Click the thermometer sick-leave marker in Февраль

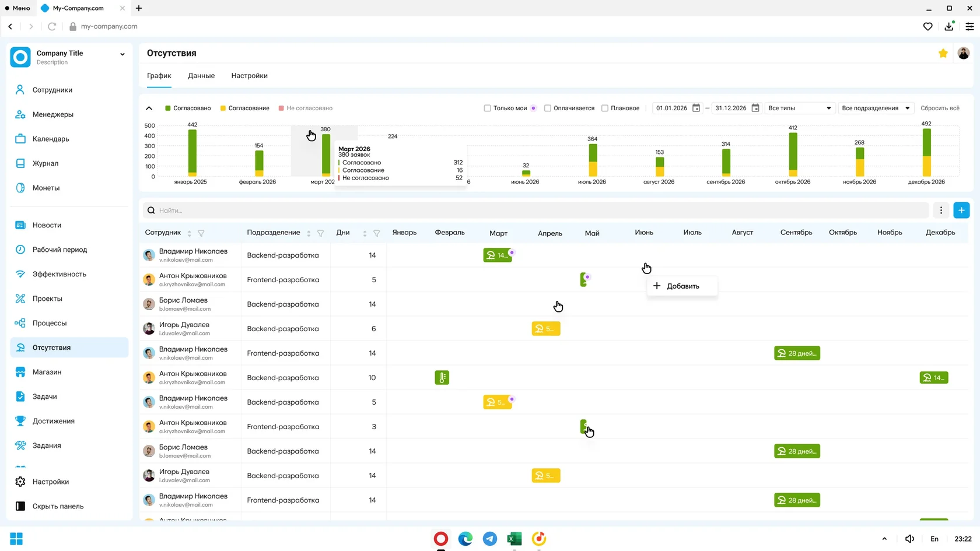tap(442, 378)
